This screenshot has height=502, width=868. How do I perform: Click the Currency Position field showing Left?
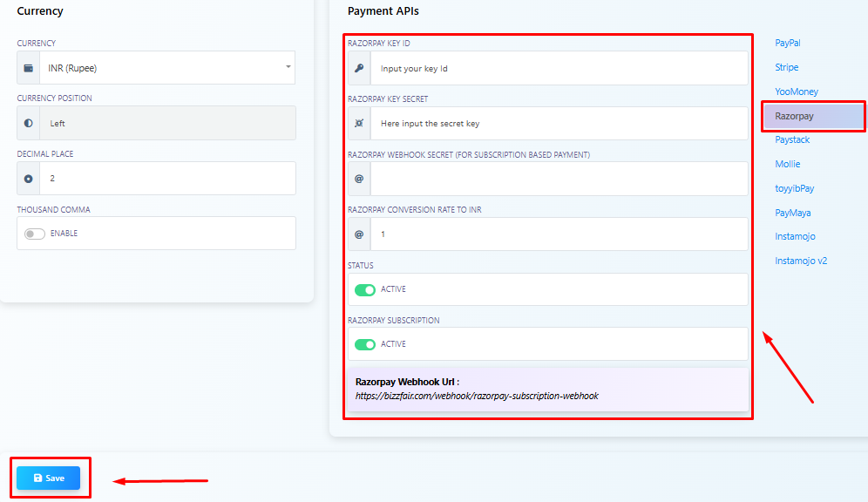pos(167,123)
